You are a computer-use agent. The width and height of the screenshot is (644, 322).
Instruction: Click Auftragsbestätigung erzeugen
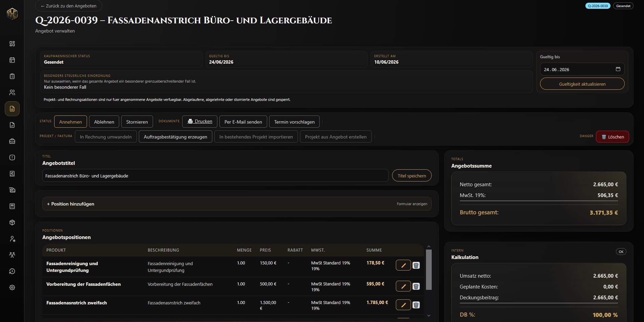175,137
